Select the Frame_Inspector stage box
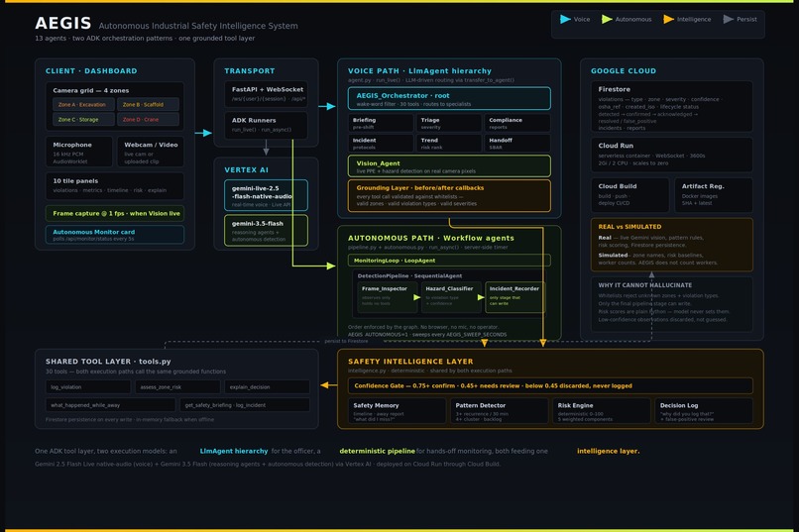 point(388,297)
